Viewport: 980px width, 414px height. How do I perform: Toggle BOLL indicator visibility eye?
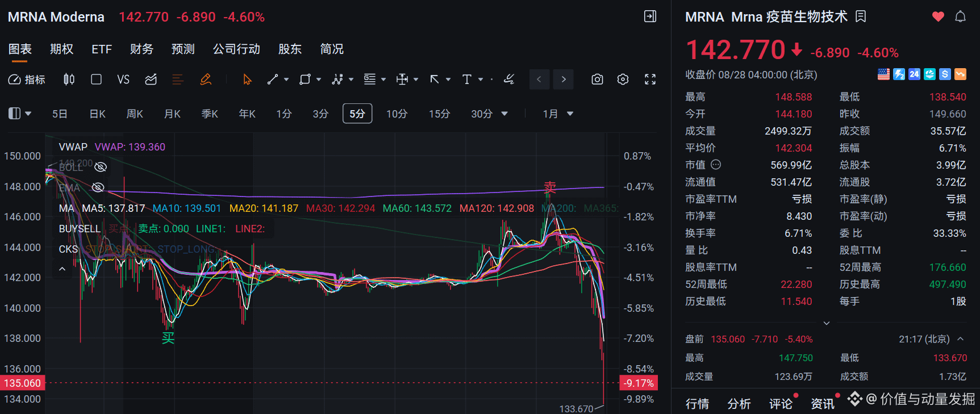pos(101,167)
